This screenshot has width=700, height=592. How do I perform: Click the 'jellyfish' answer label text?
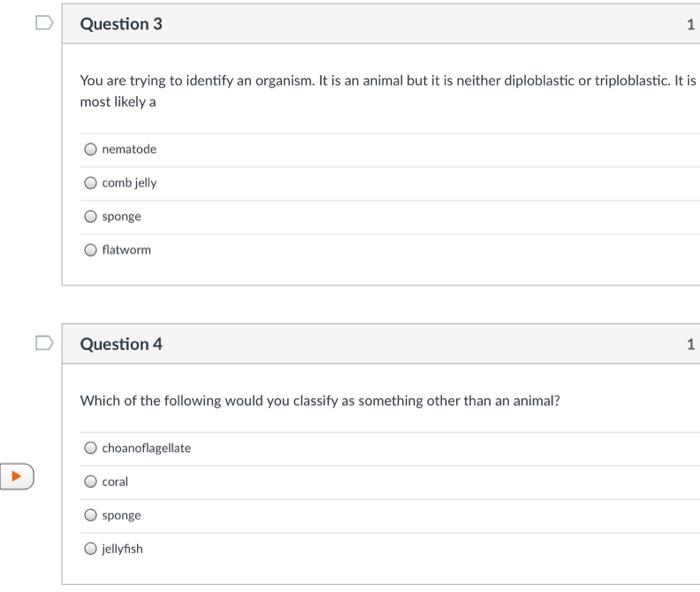[x=122, y=549]
